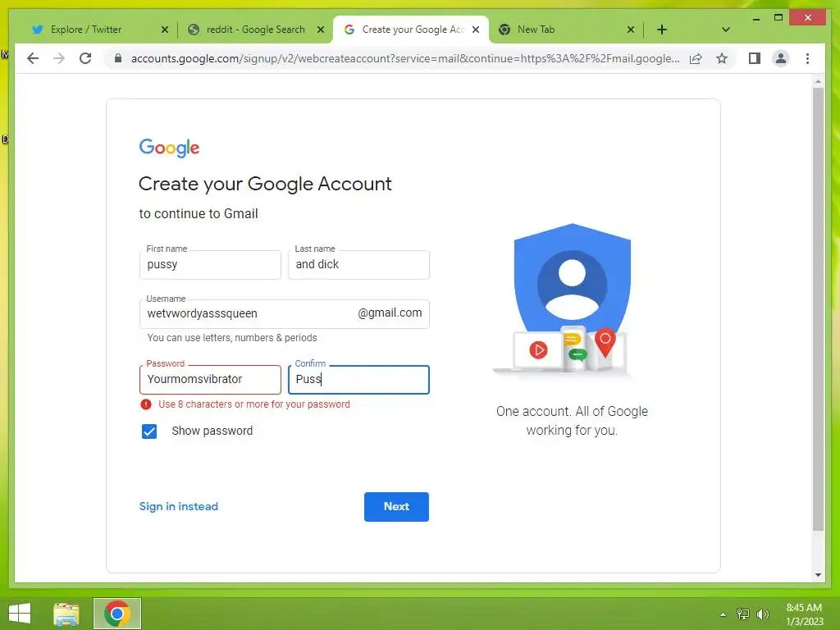Click the volume speaker tray icon

[x=763, y=614]
